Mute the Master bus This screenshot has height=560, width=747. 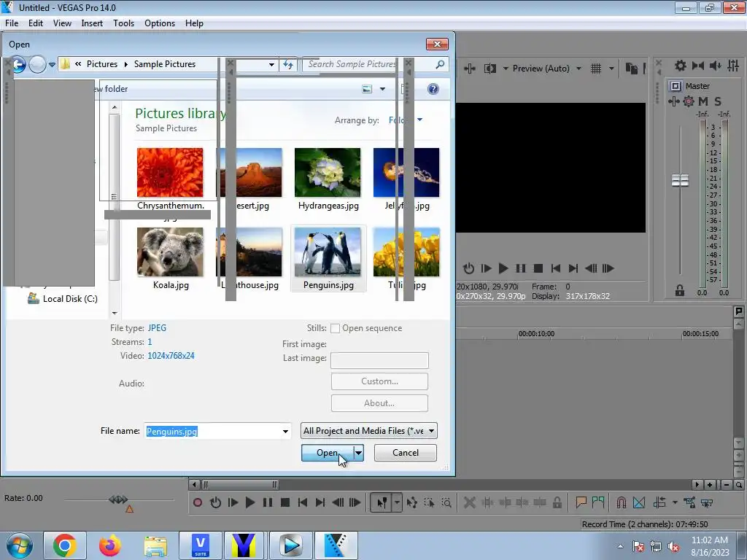[703, 101]
